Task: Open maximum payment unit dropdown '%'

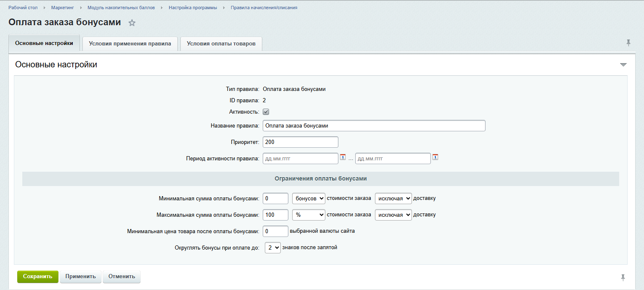Action: point(309,215)
